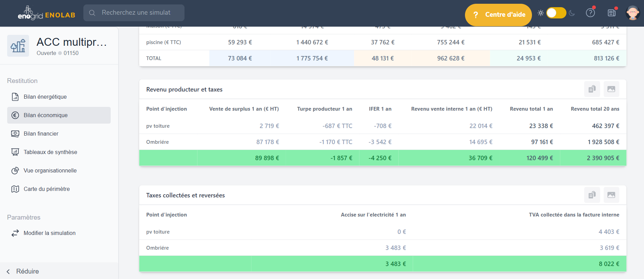Open the news notifications icon
This screenshot has height=279, width=644.
coord(612,13)
